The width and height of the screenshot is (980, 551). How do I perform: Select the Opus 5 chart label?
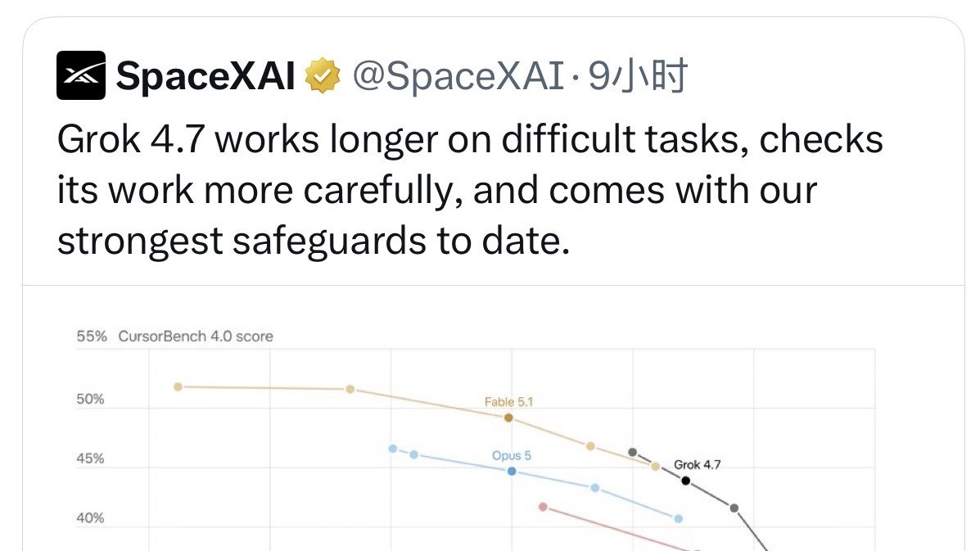click(x=511, y=455)
